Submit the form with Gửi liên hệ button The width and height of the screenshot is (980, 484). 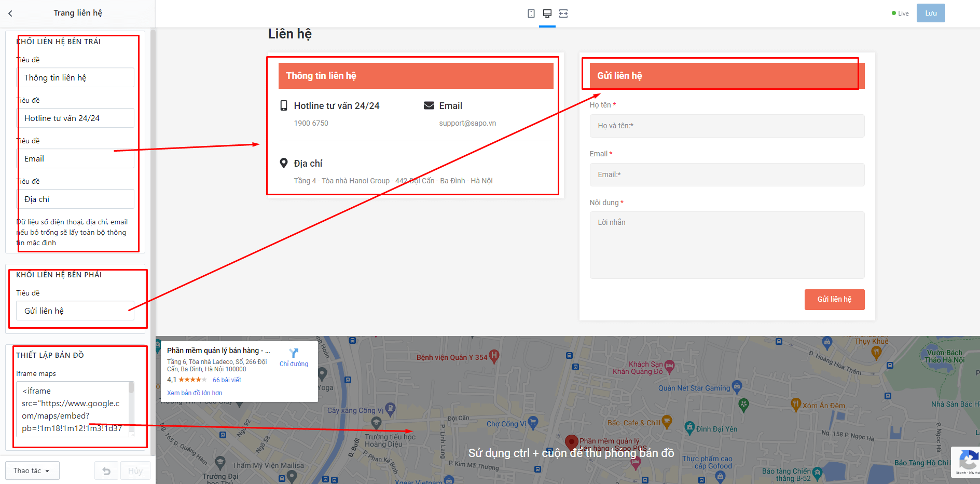pos(834,300)
